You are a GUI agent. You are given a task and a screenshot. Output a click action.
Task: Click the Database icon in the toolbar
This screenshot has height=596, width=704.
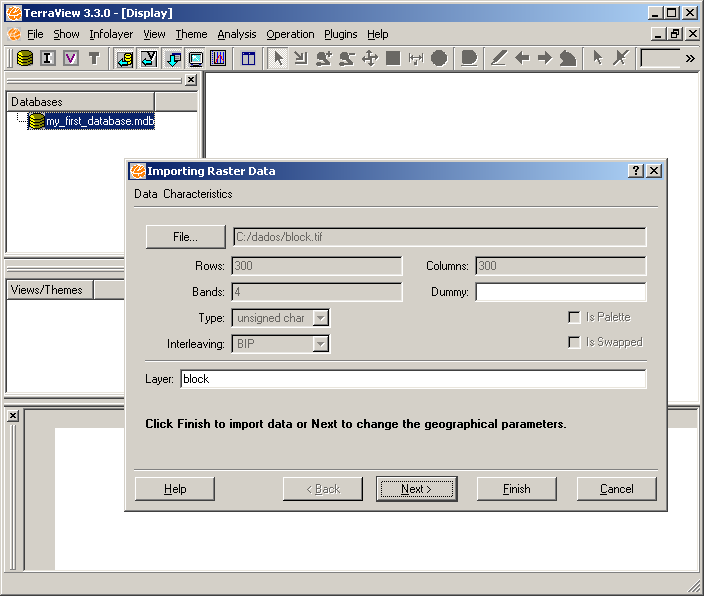click(24, 58)
